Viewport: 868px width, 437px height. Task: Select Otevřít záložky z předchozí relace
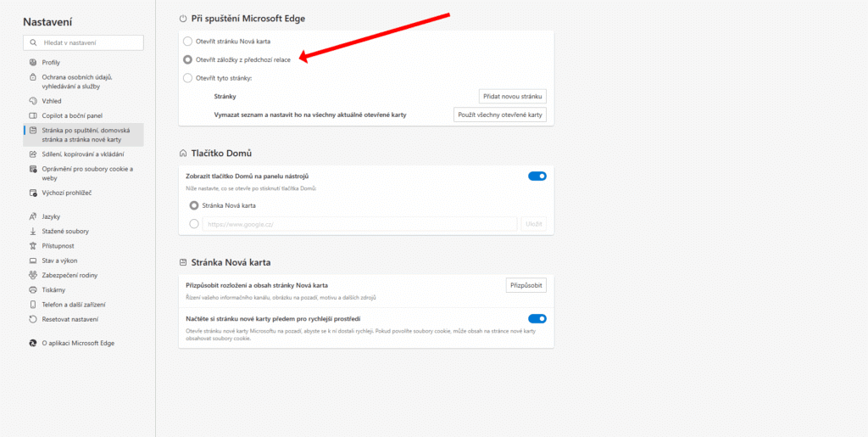click(188, 59)
